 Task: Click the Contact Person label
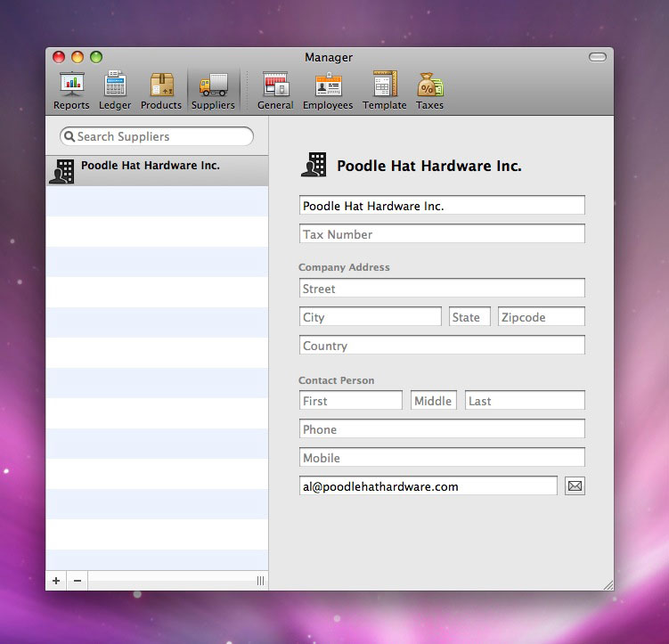click(336, 380)
